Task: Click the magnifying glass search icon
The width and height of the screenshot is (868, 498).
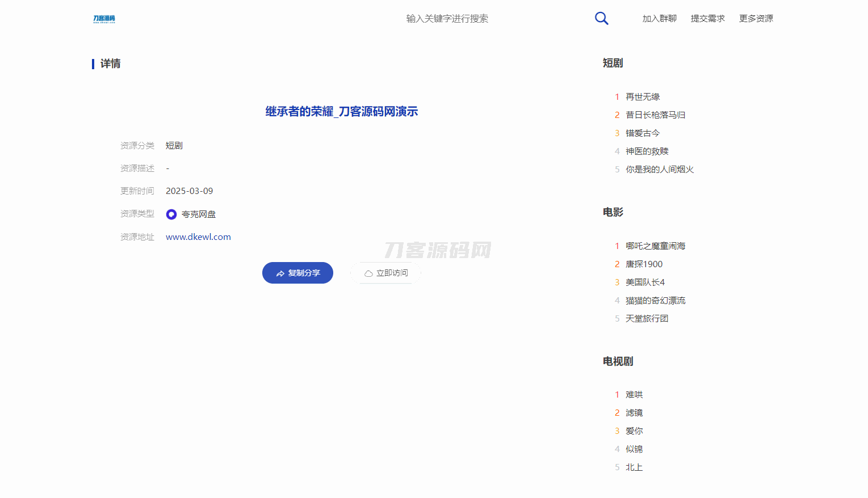Action: (601, 19)
